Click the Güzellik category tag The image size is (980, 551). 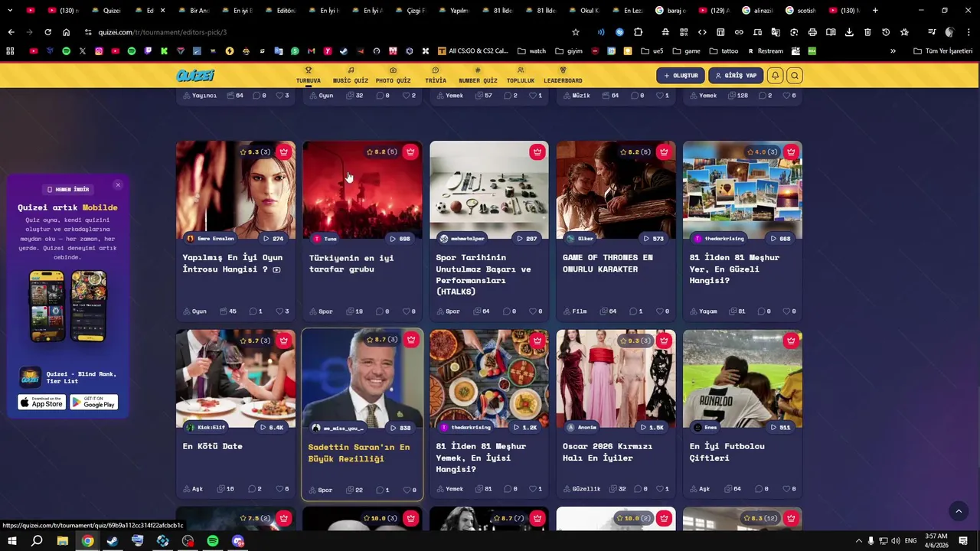(x=581, y=489)
